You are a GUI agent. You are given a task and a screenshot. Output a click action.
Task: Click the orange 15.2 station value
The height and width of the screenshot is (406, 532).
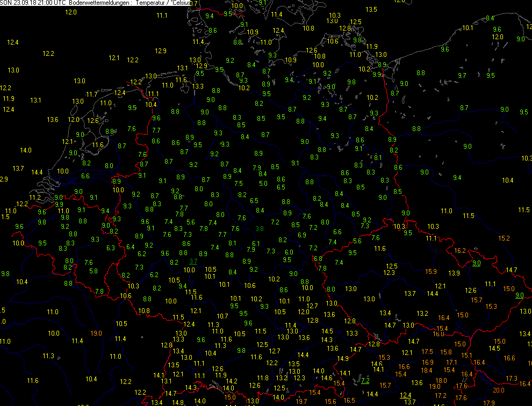(x=504, y=238)
